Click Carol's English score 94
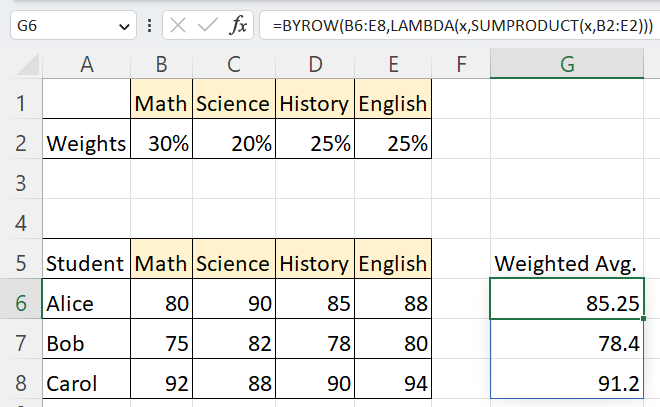660x407 pixels. coord(391,383)
